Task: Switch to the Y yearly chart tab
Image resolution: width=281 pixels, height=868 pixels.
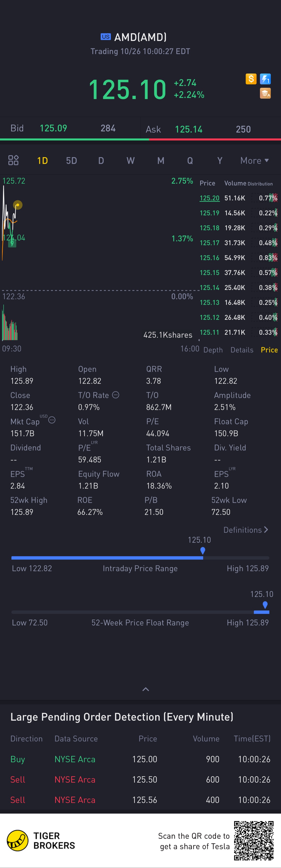Action: click(220, 160)
